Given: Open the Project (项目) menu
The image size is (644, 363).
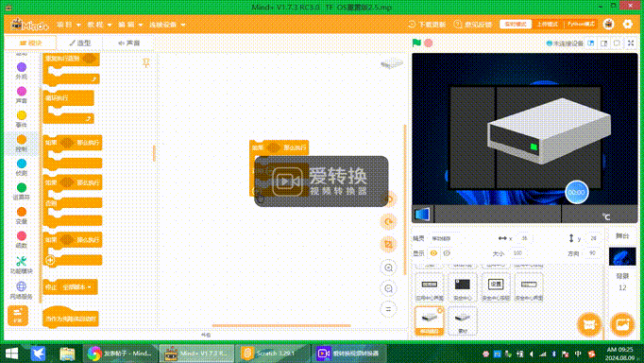Looking at the screenshot, I should (x=68, y=25).
